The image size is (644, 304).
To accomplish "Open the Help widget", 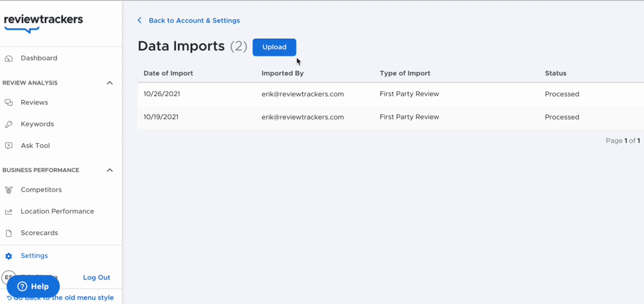I will click(x=33, y=286).
